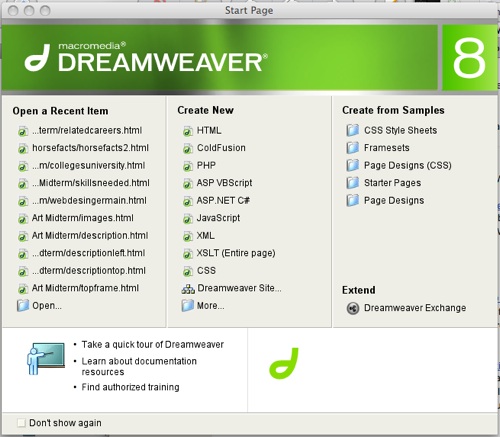Click the Starter Pages folder icon
500x437 pixels.
[353, 183]
